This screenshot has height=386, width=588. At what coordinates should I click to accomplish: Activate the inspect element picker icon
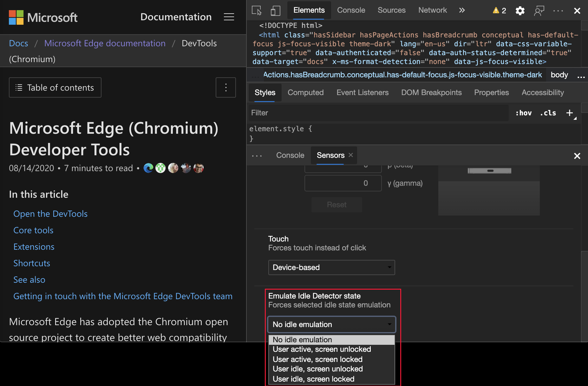[257, 10]
